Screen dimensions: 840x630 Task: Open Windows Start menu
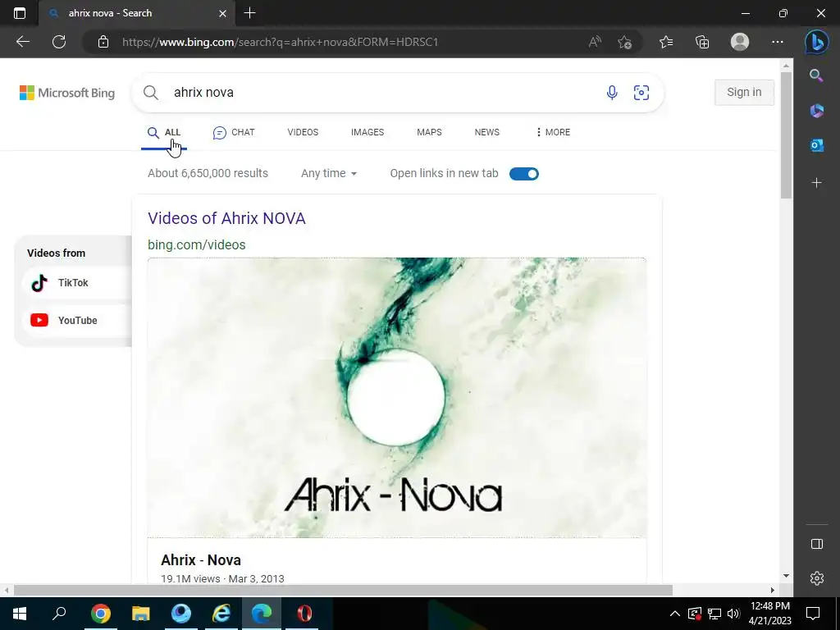coord(20,614)
